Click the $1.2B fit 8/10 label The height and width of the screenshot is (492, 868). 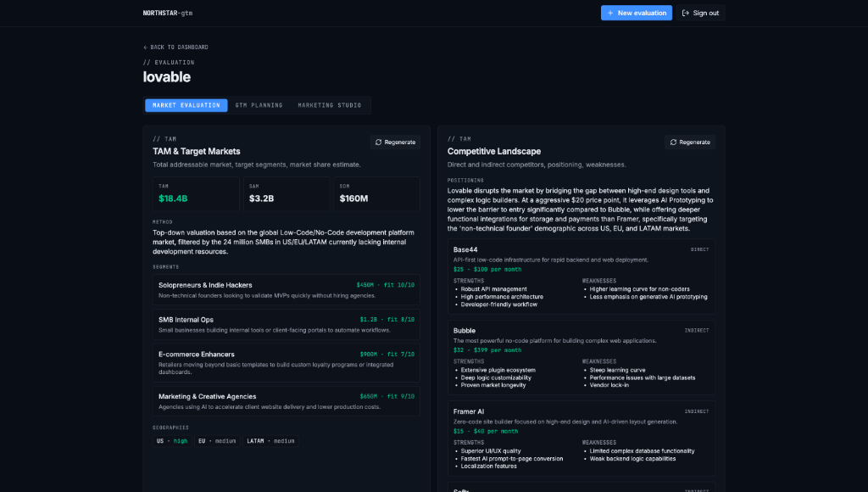[387, 320]
